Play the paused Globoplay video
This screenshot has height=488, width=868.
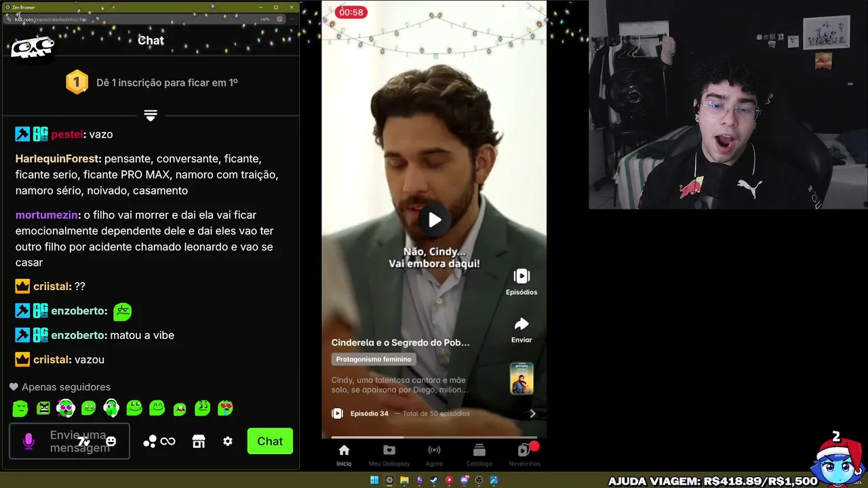[x=434, y=220]
